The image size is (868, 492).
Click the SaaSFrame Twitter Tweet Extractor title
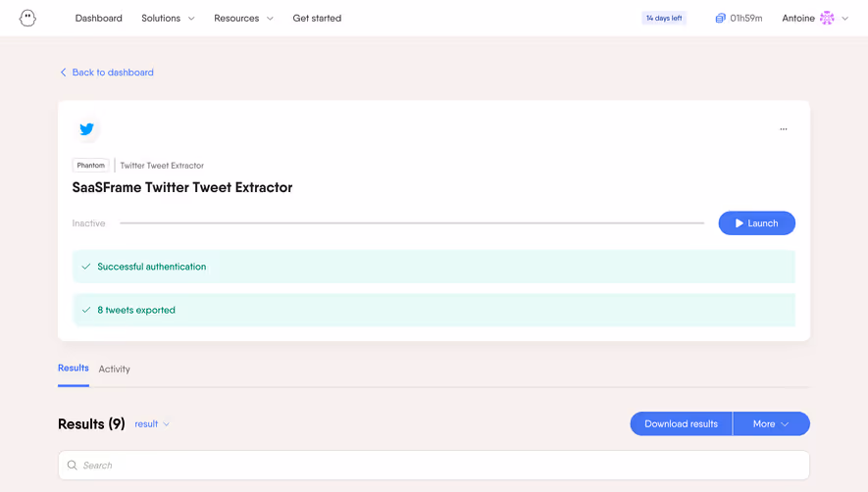coord(182,187)
